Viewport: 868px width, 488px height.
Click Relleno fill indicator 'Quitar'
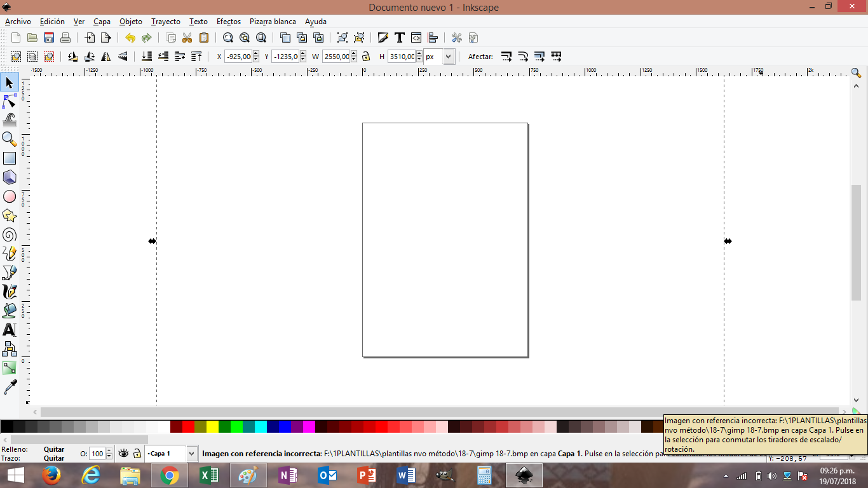click(x=54, y=449)
